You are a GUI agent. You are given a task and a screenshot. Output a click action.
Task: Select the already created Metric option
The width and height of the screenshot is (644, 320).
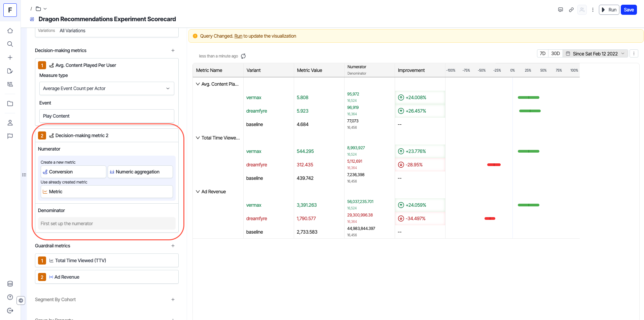pos(107,192)
